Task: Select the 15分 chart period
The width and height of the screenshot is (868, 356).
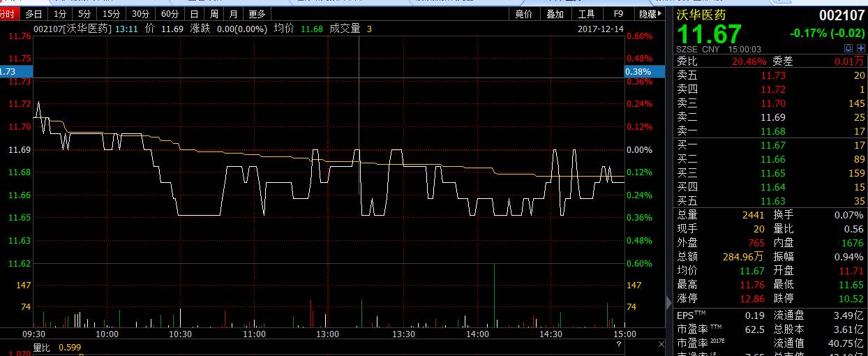Action: [110, 13]
